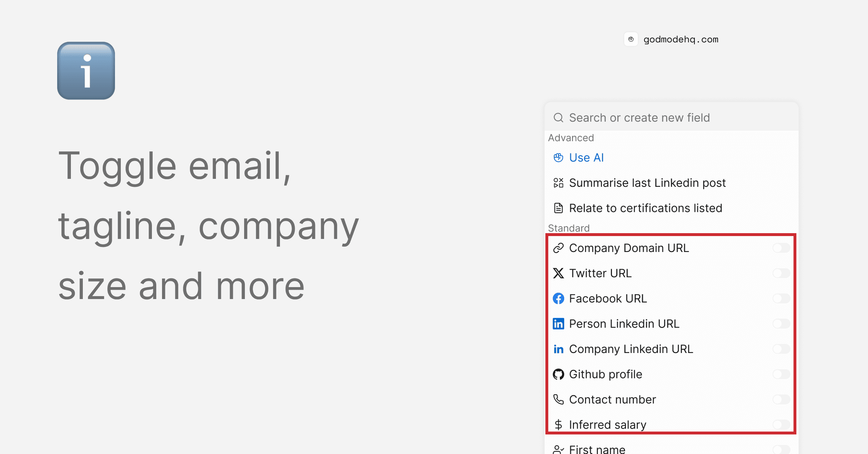Enable the Github profile toggle
Viewport: 868px width, 454px height.
click(781, 374)
